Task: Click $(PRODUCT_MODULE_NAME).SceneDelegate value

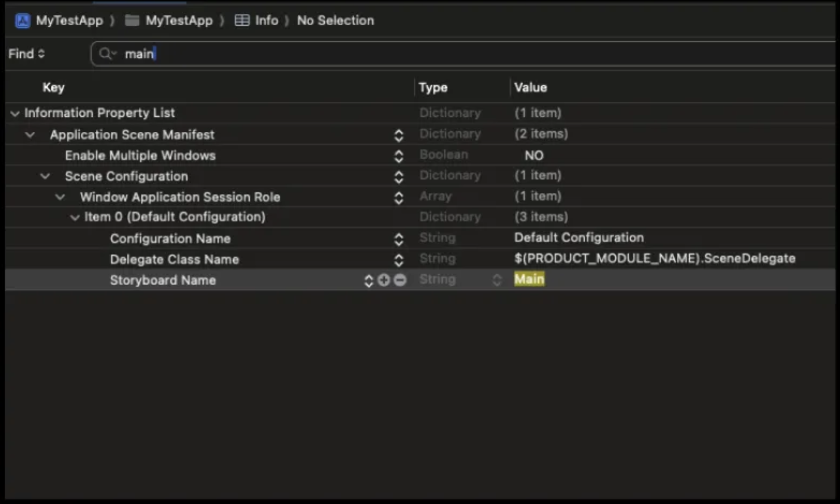Action: click(655, 258)
